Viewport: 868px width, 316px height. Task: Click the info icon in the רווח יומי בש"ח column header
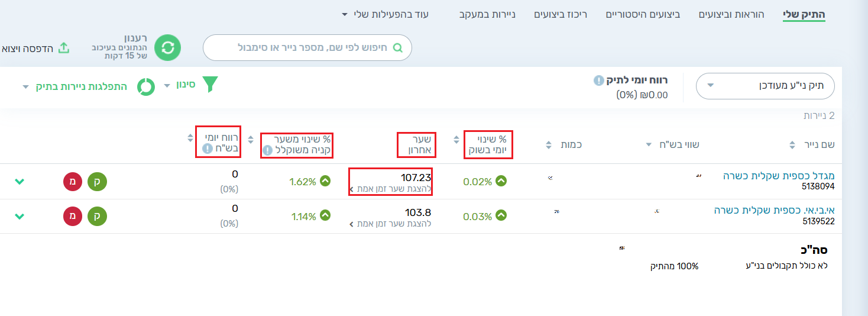207,149
